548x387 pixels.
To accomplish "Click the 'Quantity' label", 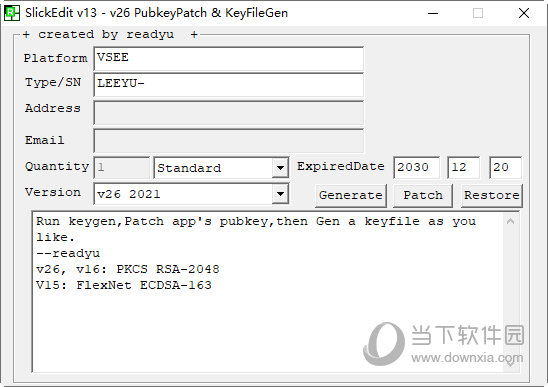I will click(x=57, y=167).
